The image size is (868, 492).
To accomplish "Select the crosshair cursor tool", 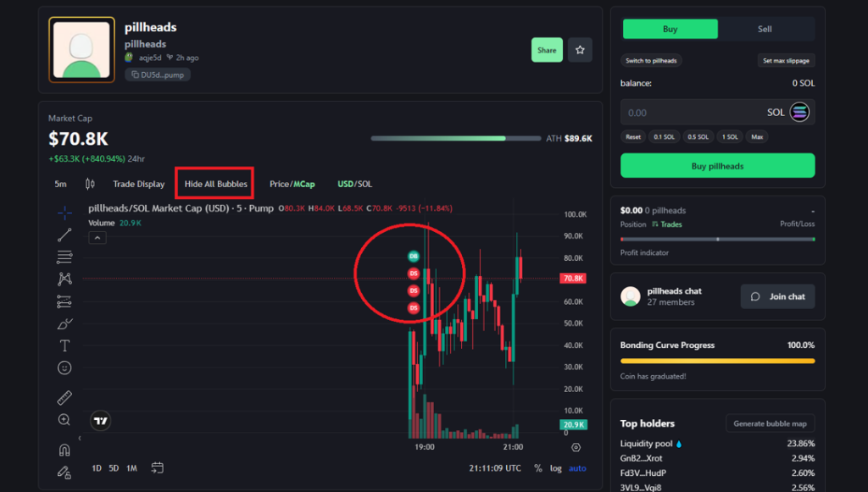I will 64,213.
